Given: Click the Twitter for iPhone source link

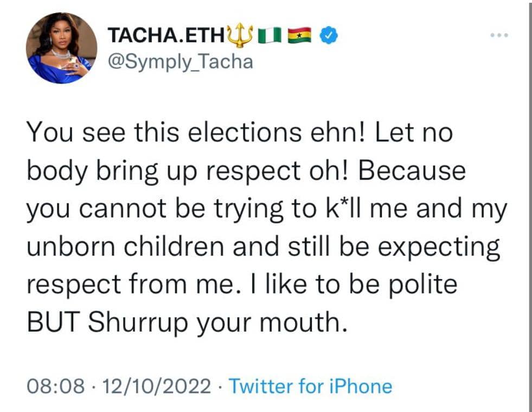Looking at the screenshot, I should click(x=310, y=386).
